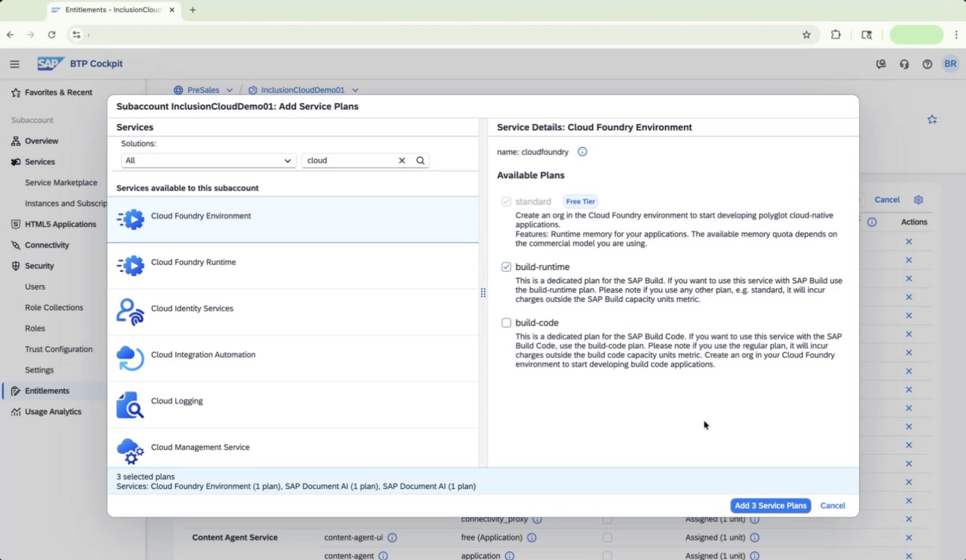Open Trust Configuration in sidebar
Viewport: 966px width, 560px height.
[59, 349]
